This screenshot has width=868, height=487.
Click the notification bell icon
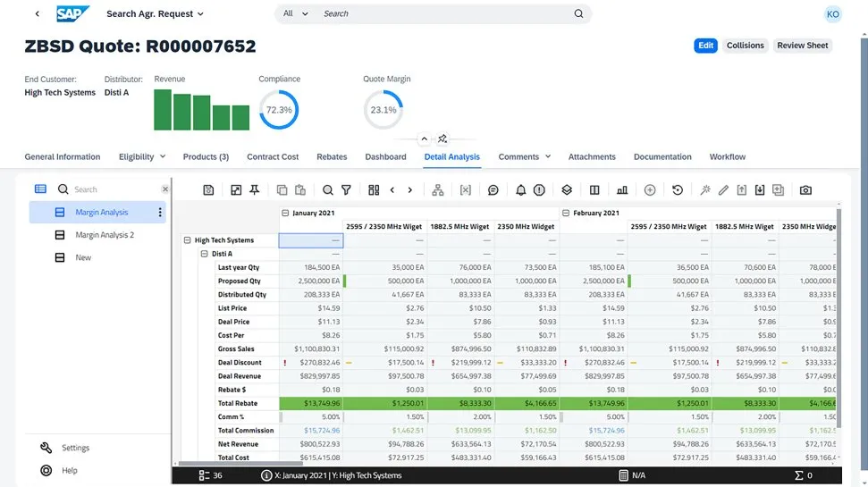click(x=521, y=190)
